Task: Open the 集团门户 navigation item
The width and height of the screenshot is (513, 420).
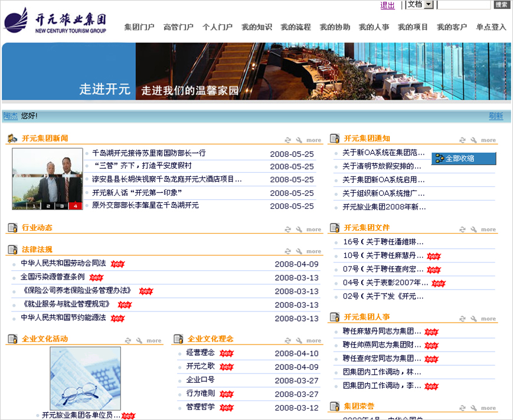Action: click(x=139, y=27)
